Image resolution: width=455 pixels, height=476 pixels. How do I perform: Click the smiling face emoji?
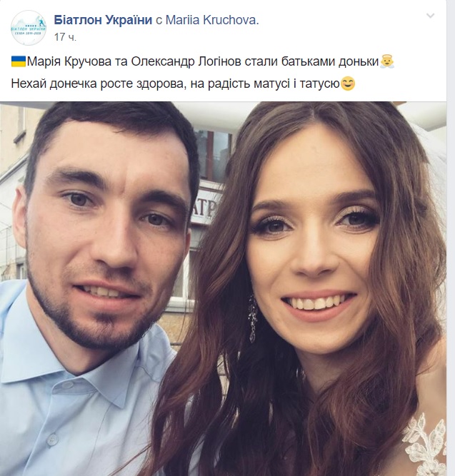[348, 83]
